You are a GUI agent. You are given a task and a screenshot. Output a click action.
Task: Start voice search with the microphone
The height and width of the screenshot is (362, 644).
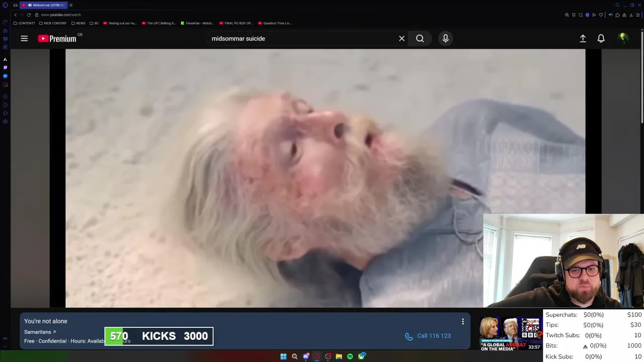tap(445, 38)
